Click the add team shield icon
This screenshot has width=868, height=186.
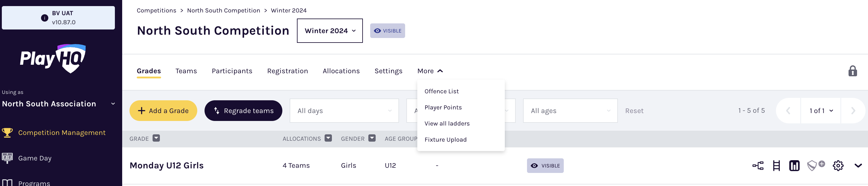click(x=815, y=165)
